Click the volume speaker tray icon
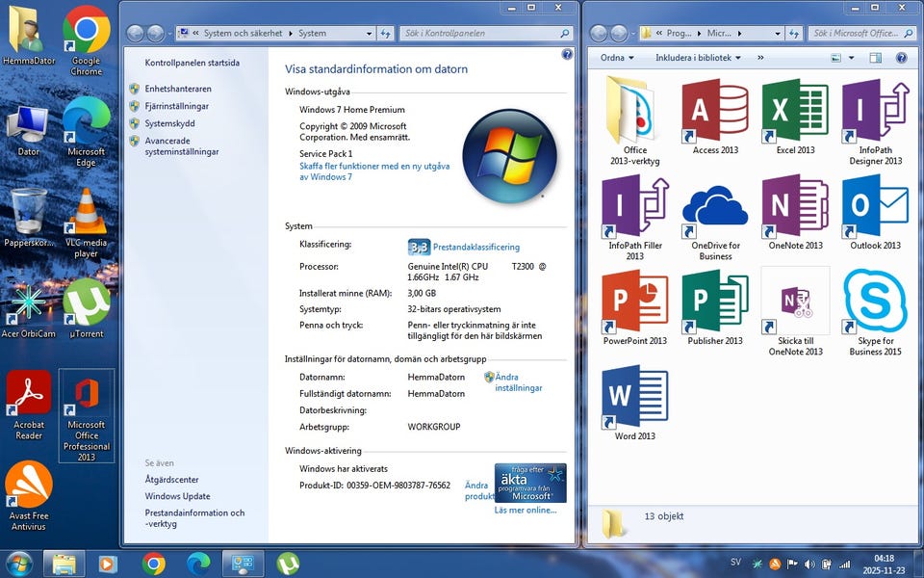Viewport: 924px width, 578px height. point(809,564)
